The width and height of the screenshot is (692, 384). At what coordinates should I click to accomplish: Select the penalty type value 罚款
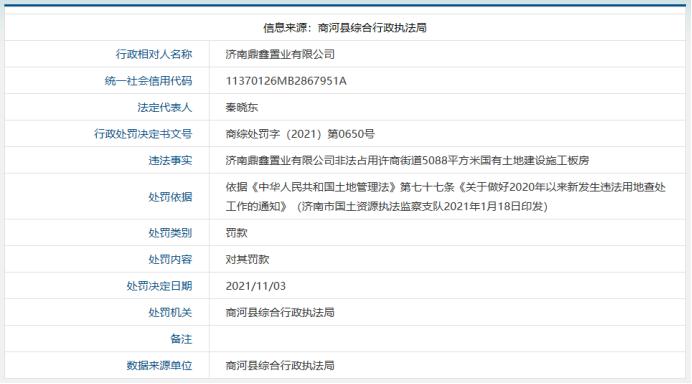(x=236, y=233)
